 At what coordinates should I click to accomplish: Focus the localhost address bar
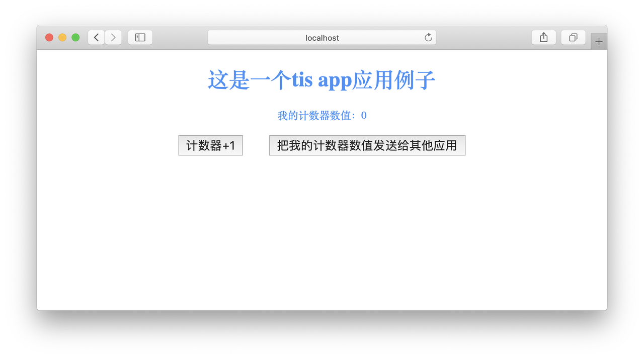pyautogui.click(x=322, y=38)
